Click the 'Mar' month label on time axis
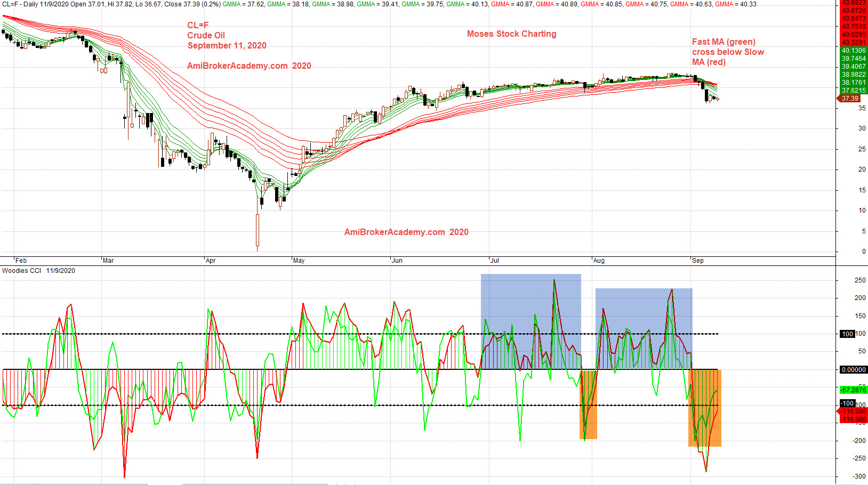 (108, 261)
